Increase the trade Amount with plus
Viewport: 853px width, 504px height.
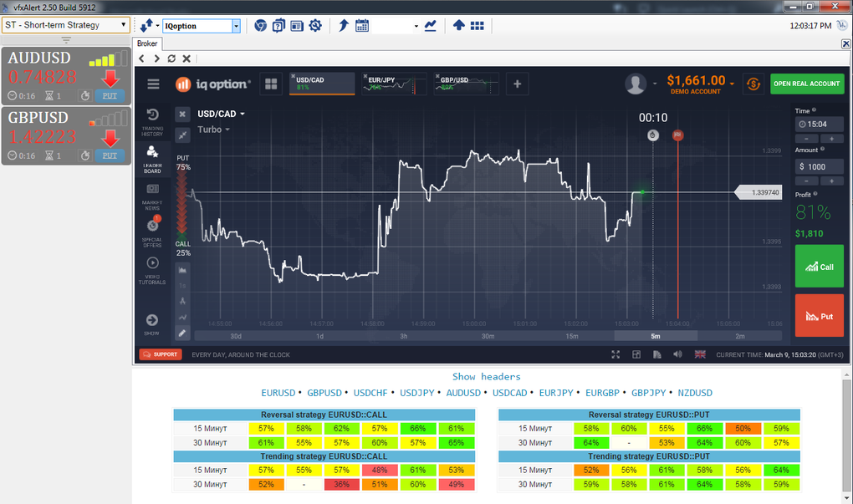(x=832, y=181)
